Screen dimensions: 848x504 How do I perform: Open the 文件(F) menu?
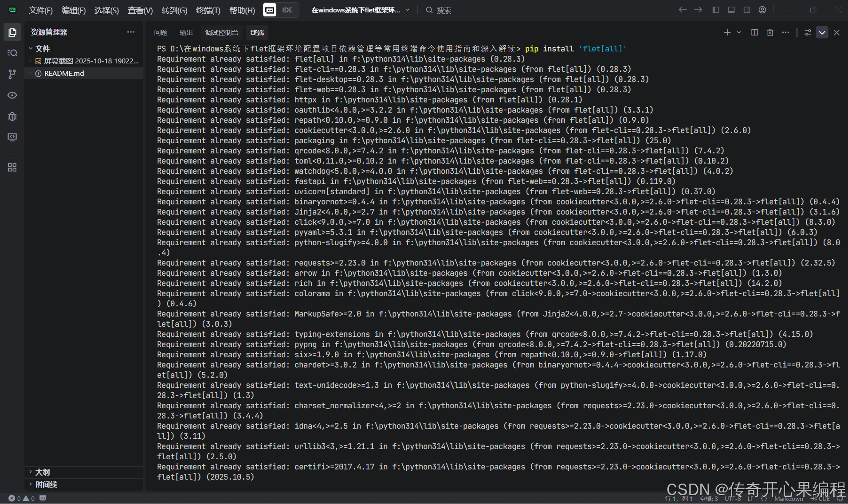(40, 10)
